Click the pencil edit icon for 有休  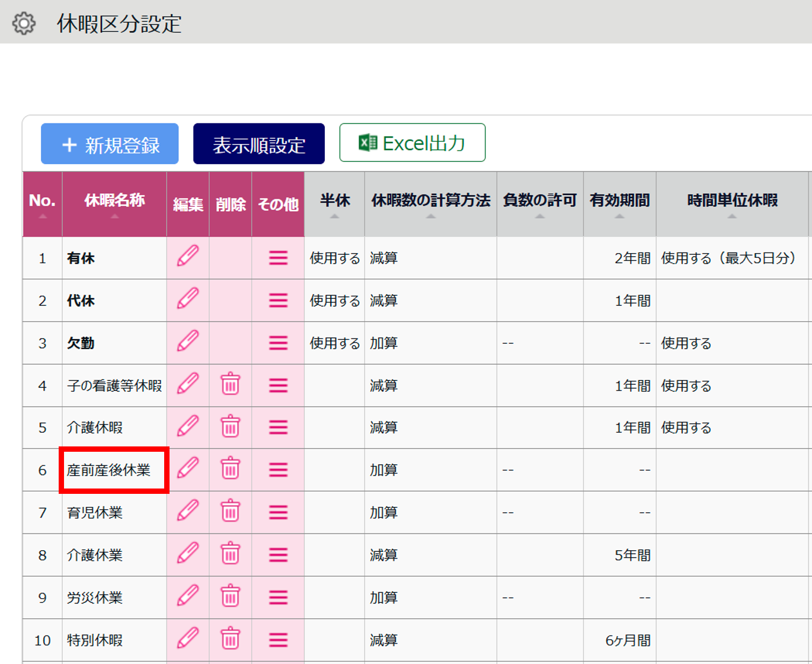pyautogui.click(x=188, y=257)
